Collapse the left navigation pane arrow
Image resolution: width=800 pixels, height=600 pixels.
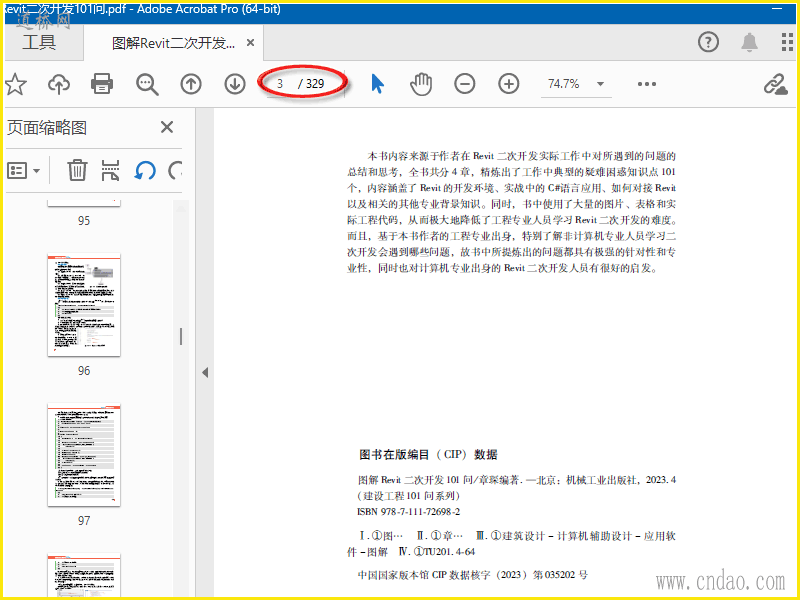tap(205, 372)
